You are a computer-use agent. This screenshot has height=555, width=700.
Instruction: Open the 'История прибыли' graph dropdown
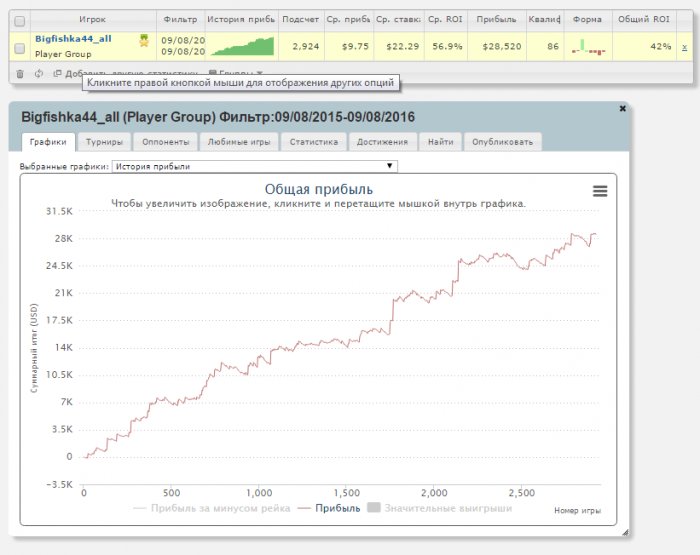click(x=255, y=166)
